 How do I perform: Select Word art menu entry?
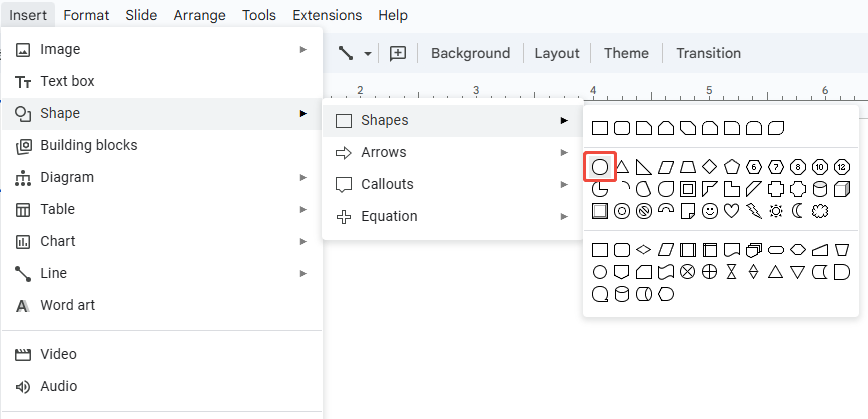[67, 305]
